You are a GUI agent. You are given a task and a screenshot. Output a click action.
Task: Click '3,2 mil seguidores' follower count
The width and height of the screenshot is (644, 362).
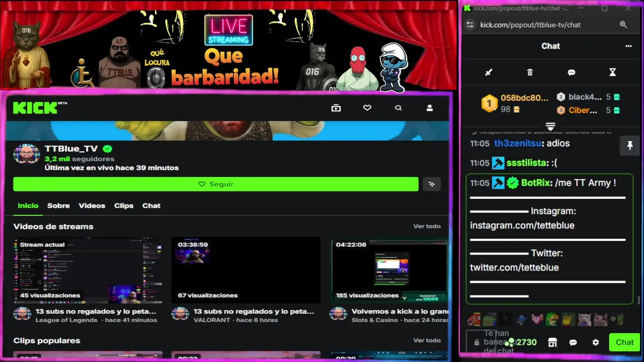click(79, 159)
